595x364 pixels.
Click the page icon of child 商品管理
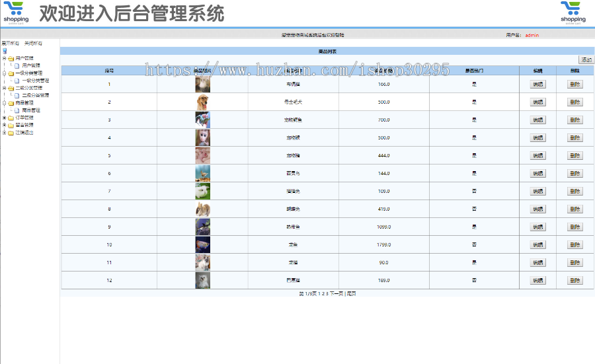click(17, 110)
